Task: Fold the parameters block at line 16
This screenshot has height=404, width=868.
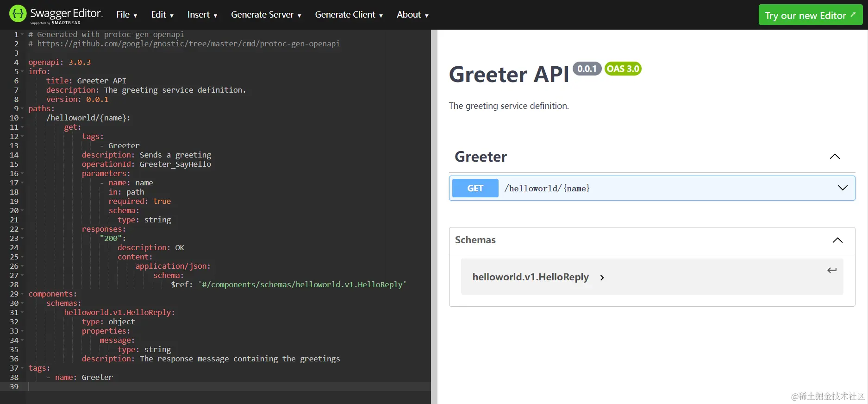Action: [x=22, y=174]
